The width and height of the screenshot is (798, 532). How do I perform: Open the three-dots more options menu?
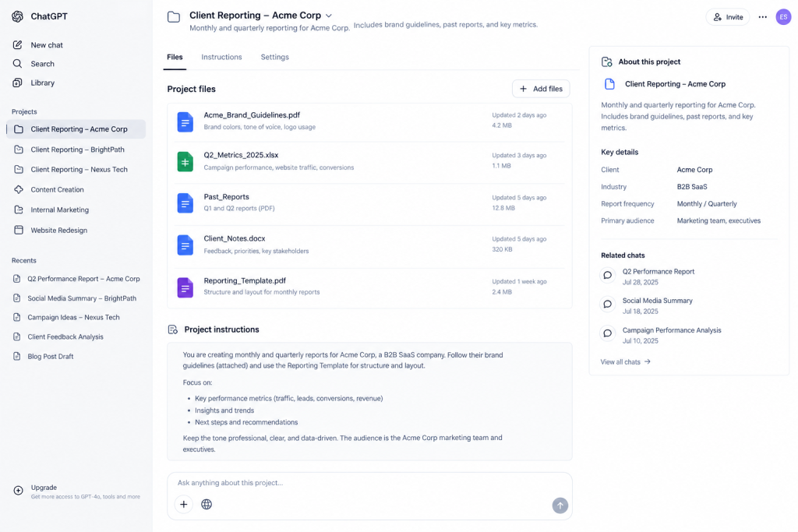point(762,17)
